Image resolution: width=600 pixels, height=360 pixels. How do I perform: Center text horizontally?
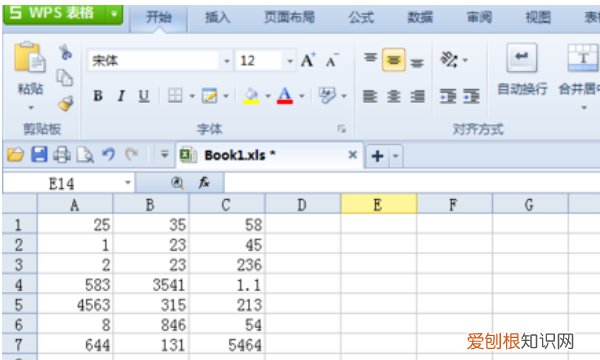394,96
